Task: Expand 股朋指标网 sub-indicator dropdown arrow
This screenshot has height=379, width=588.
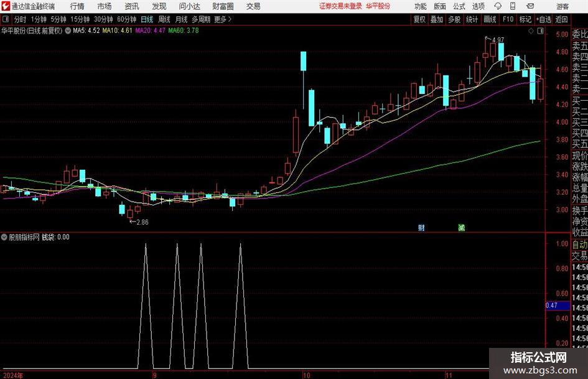Action: 4,237
